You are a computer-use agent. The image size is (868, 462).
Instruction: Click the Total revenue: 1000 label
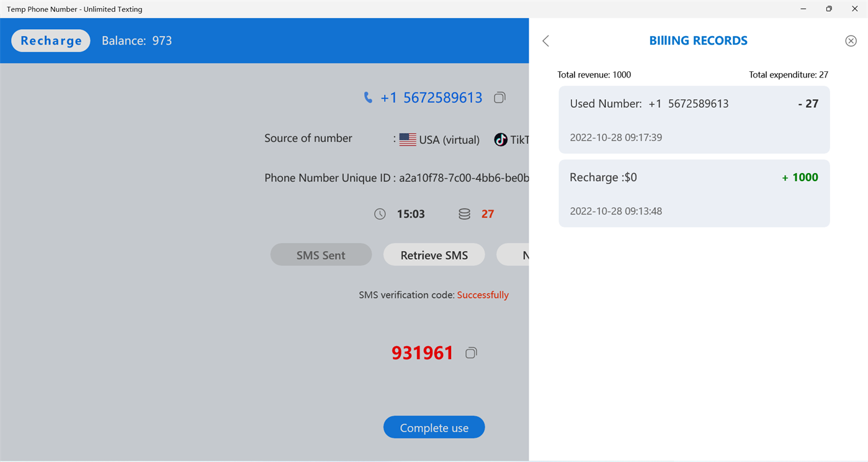tap(594, 74)
